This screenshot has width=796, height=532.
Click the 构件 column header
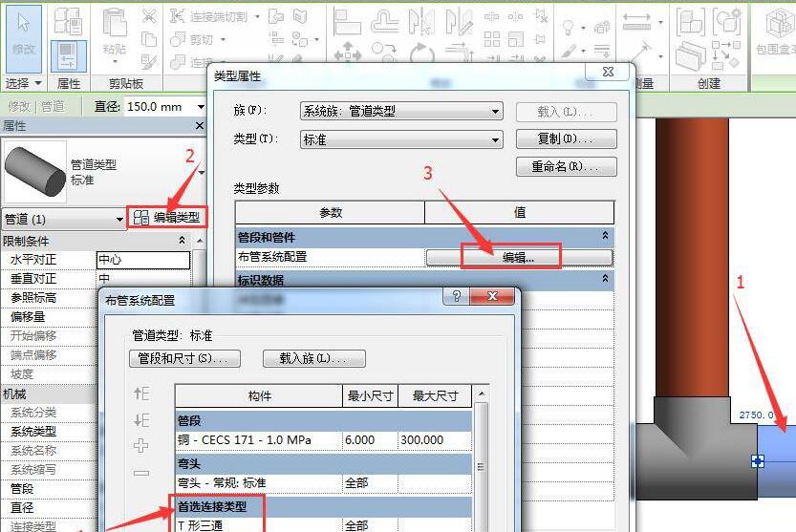coord(259,396)
